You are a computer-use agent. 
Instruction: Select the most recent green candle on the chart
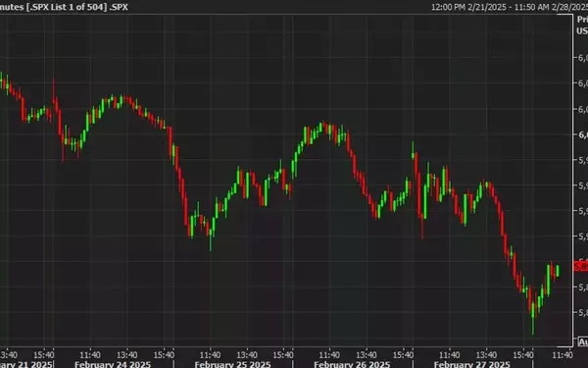(558, 271)
